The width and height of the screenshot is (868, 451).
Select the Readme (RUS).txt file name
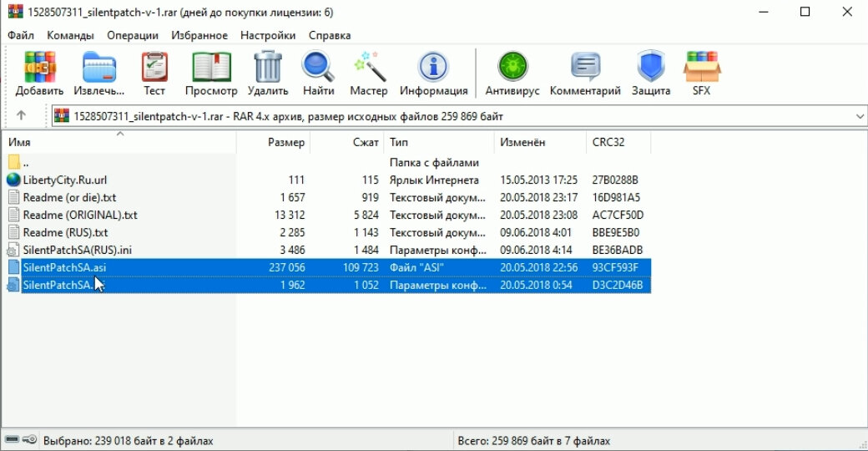pyautogui.click(x=65, y=232)
